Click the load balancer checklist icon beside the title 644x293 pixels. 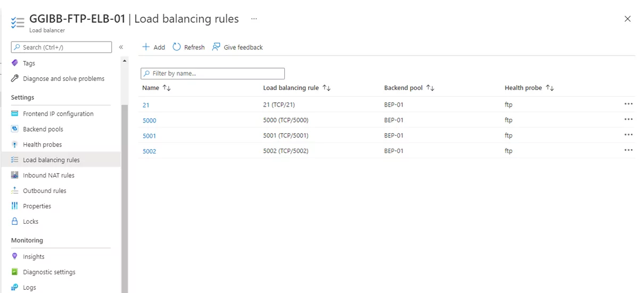18,23
